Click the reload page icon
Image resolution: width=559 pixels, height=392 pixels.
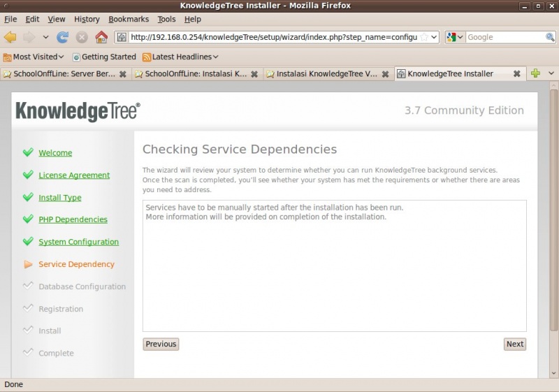point(63,37)
